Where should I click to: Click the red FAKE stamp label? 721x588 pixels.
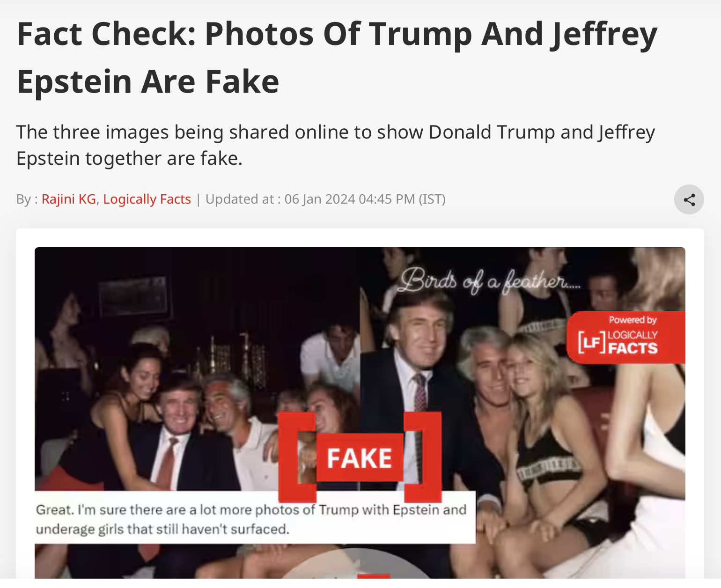coord(360,458)
